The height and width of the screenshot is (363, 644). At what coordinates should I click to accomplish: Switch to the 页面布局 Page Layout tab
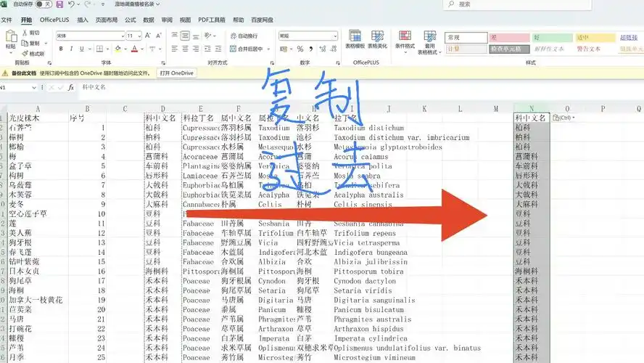(107, 20)
